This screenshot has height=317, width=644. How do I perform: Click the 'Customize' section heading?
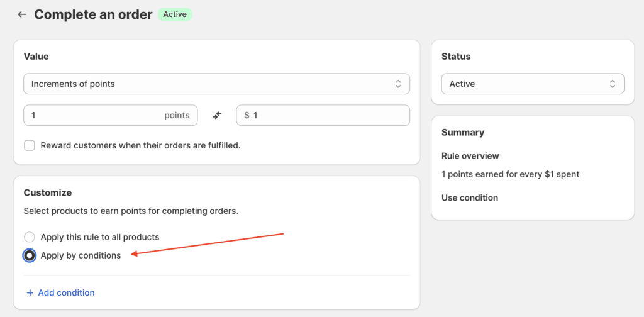[48, 192]
